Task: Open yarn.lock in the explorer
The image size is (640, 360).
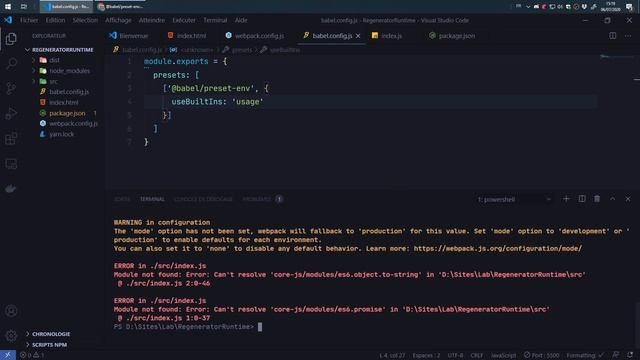Action: (62, 134)
